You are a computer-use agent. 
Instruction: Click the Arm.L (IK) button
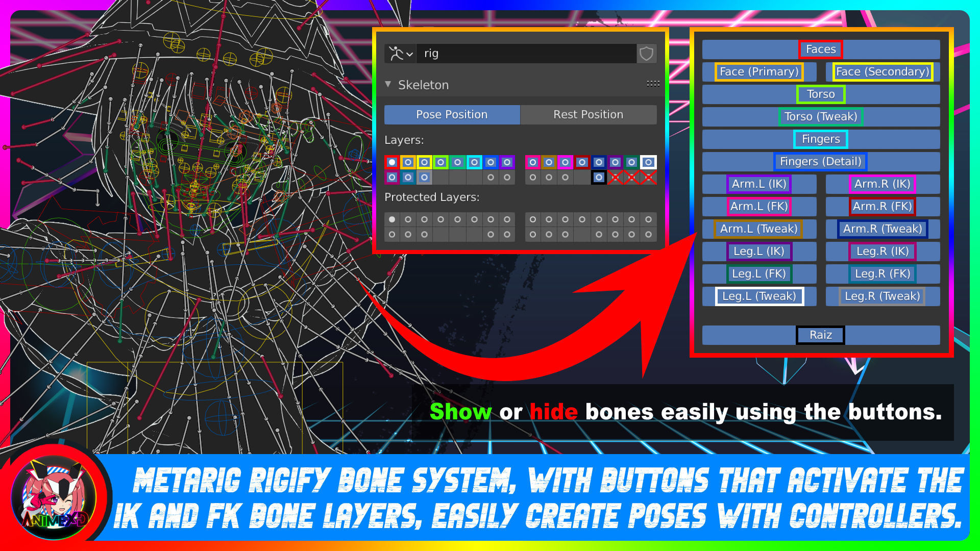[759, 184]
